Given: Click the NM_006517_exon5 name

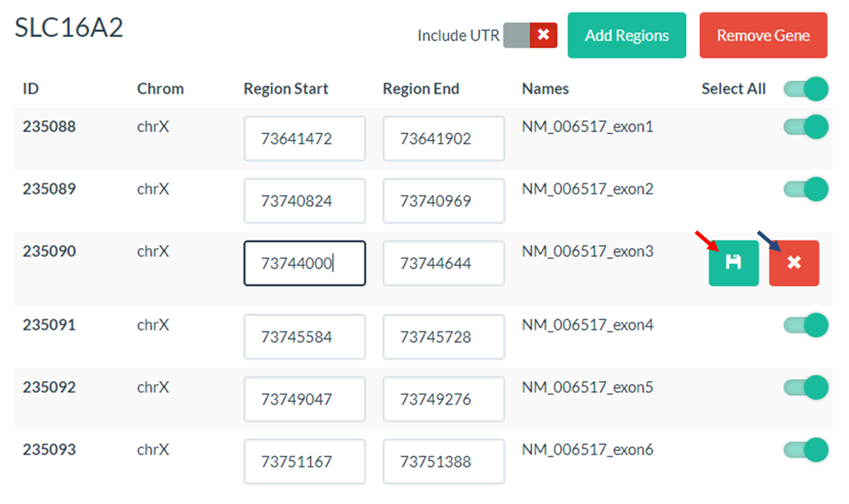Looking at the screenshot, I should (587, 387).
